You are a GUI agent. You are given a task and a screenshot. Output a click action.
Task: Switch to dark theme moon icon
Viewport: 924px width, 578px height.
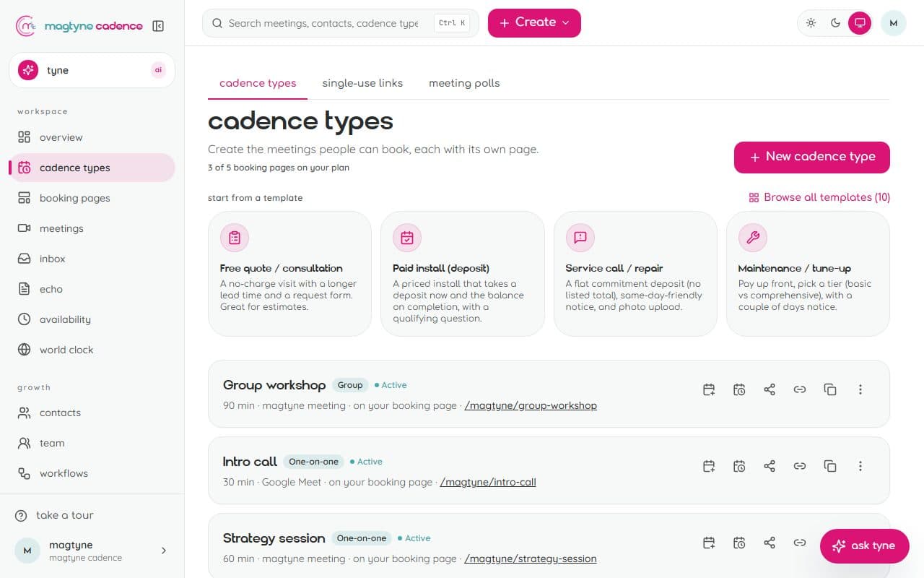[x=835, y=23]
